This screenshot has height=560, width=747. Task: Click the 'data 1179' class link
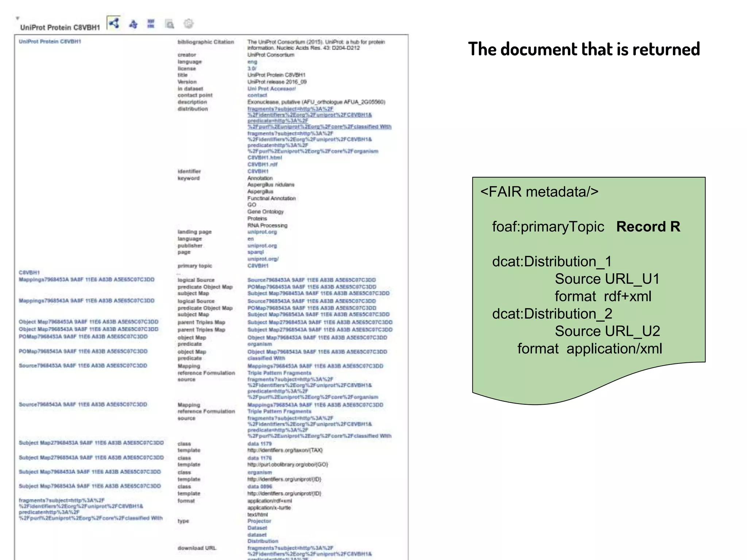tap(260, 444)
